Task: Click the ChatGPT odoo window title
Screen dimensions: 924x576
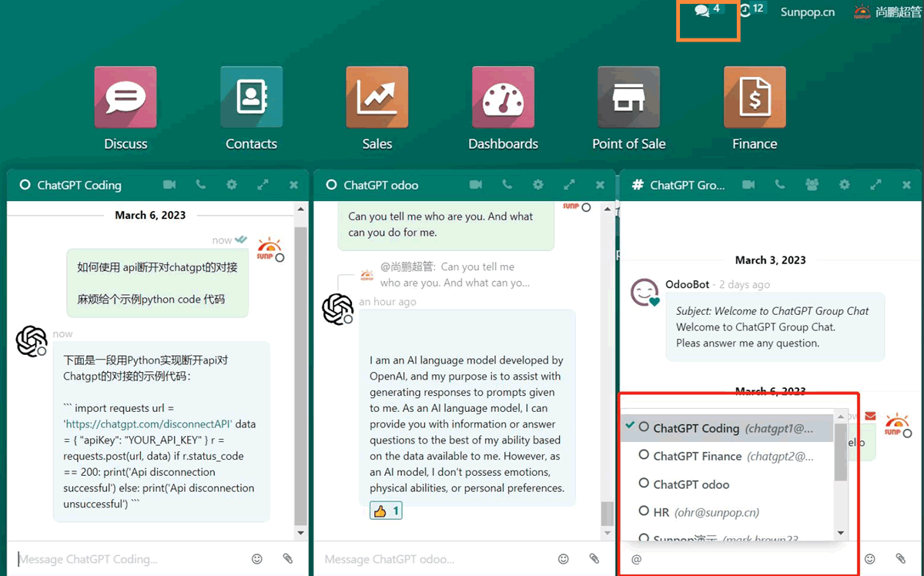Action: pos(381,185)
